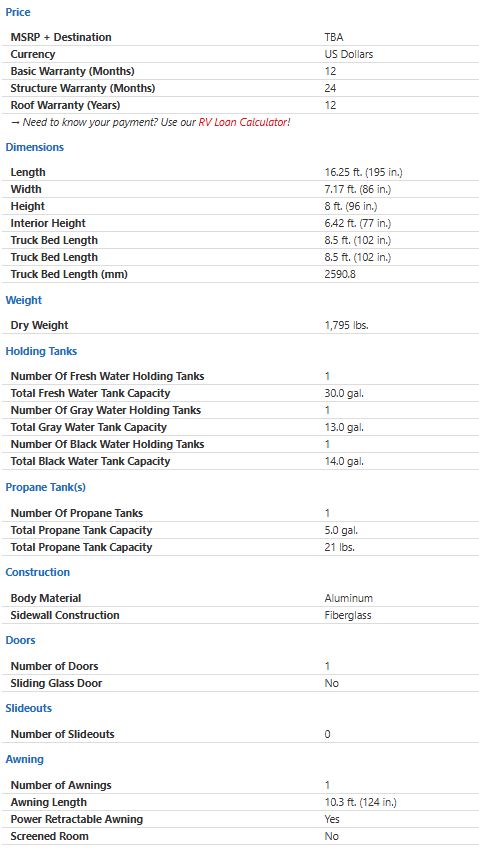Select the Dimensions section heading
Viewport: 479px width, 849px height.
point(35,147)
